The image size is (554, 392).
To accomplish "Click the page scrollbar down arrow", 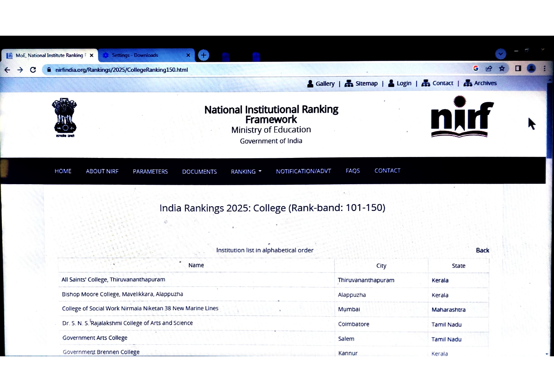I will tap(547, 354).
